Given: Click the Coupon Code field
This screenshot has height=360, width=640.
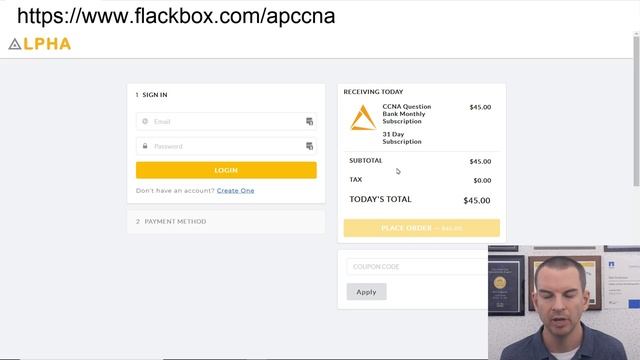Looking at the screenshot, I should pos(417,267).
